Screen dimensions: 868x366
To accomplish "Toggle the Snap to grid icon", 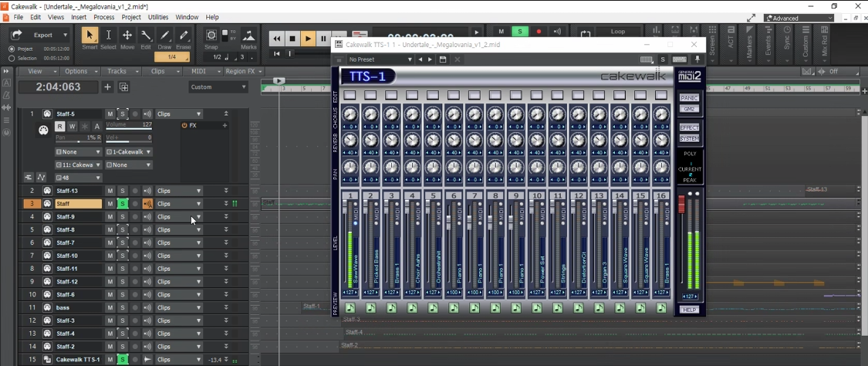I will 211,36.
